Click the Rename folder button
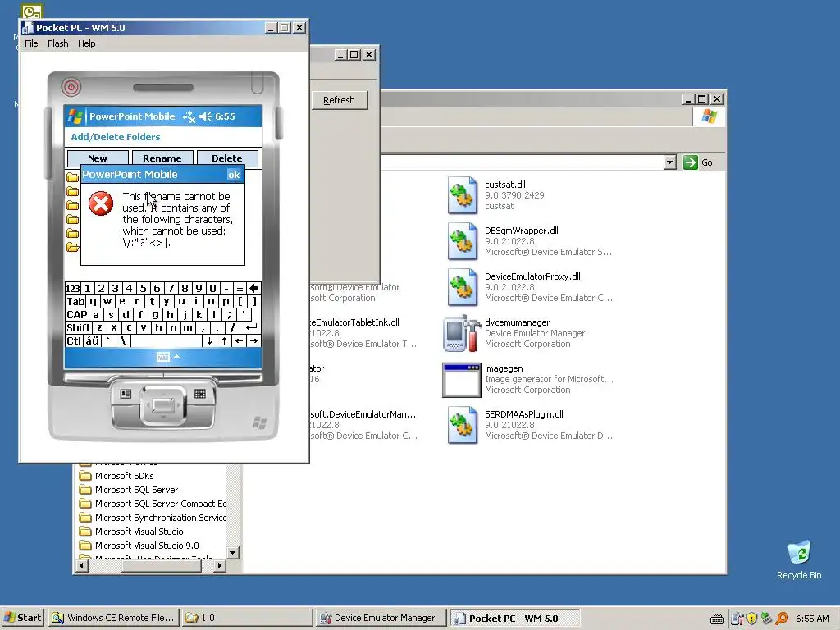 (x=162, y=158)
